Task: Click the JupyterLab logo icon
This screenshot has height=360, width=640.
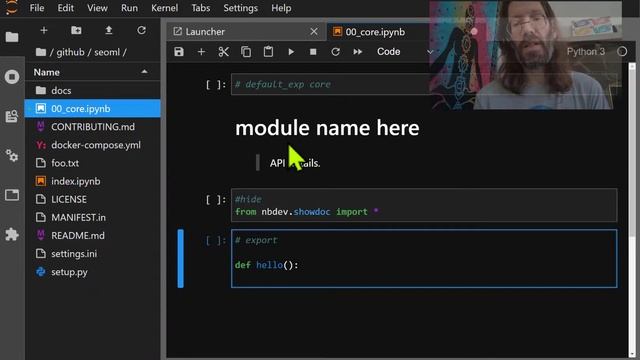Action: coord(12,7)
